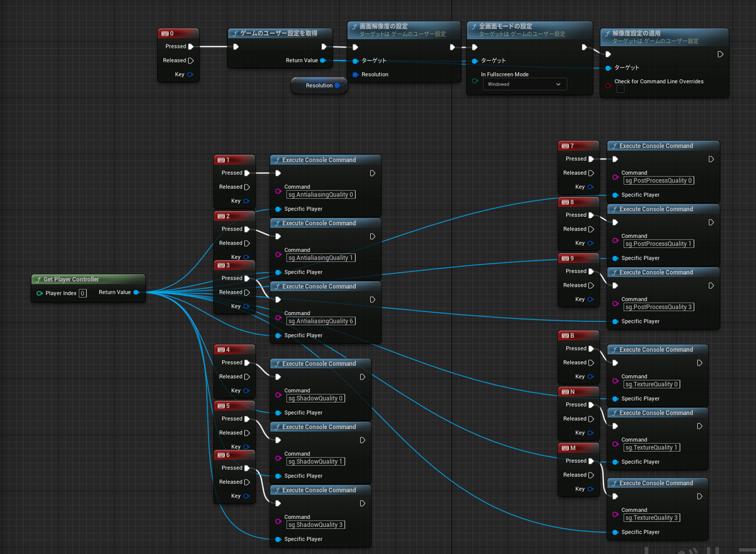
Task: Click Return Value pin of ゲームのユーザー設定を取得
Action: tap(323, 61)
